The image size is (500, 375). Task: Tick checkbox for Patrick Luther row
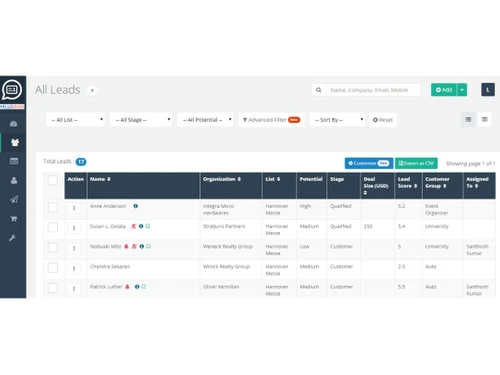(53, 288)
